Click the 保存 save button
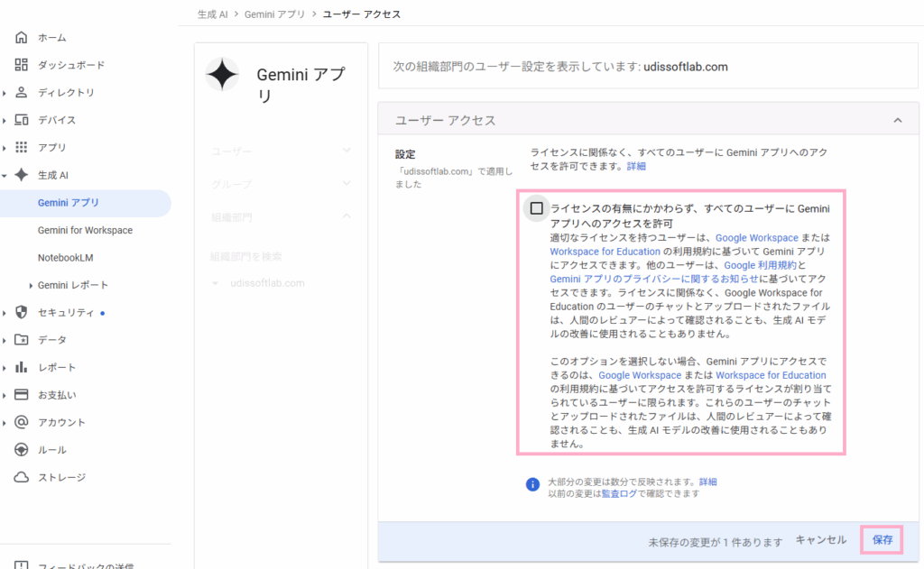 882,540
